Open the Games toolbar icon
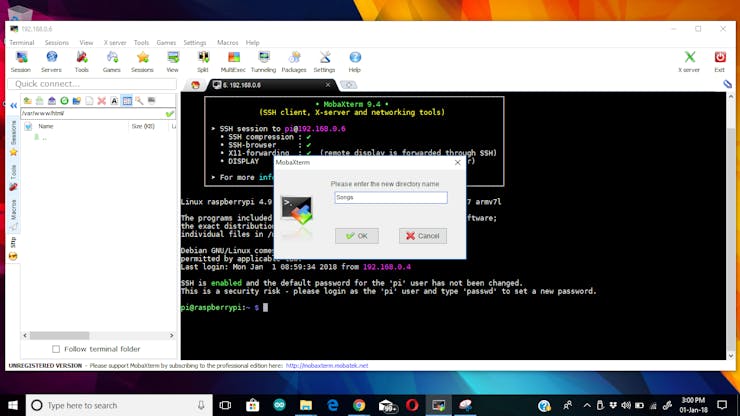 click(x=112, y=62)
